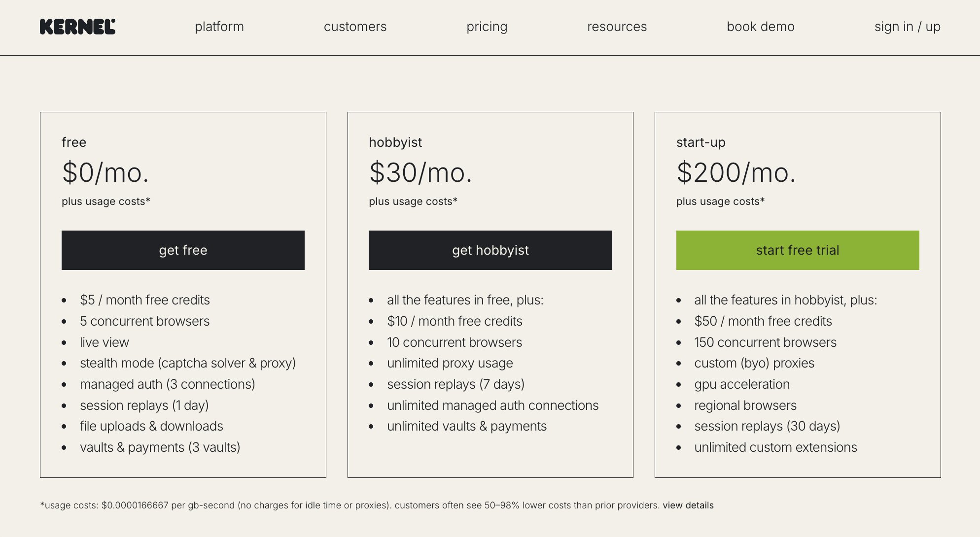Click 'custom (byo) proxies'

tap(754, 363)
